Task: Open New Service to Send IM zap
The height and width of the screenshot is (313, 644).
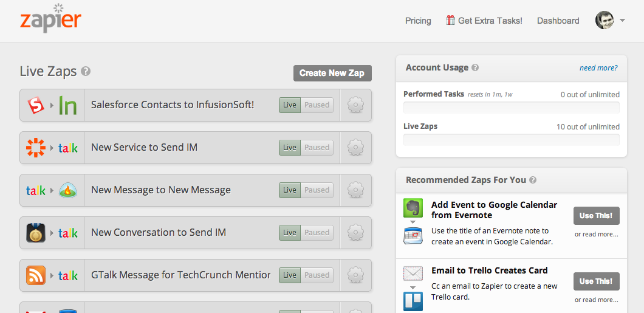Action: click(x=144, y=147)
